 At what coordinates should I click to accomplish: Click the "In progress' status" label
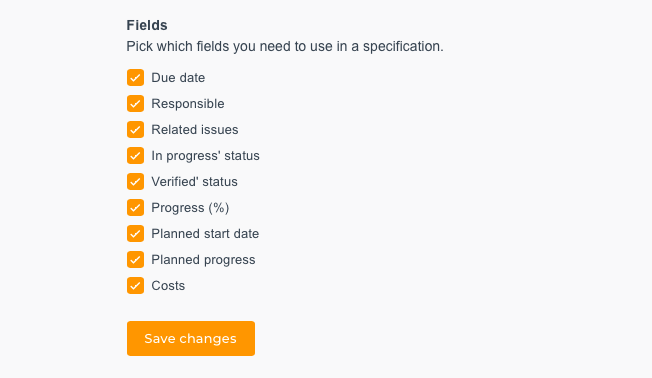[x=205, y=156]
